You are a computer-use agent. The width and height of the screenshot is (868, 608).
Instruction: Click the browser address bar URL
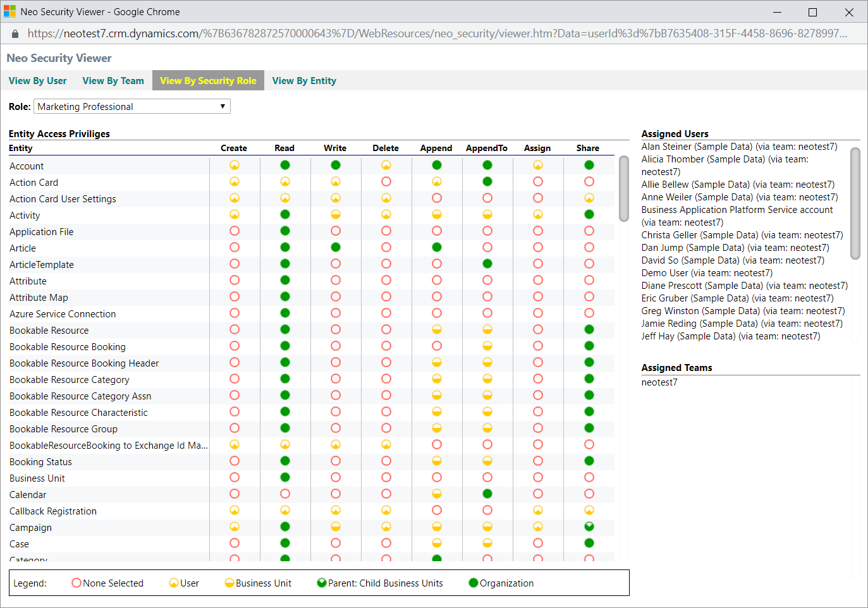coord(437,33)
